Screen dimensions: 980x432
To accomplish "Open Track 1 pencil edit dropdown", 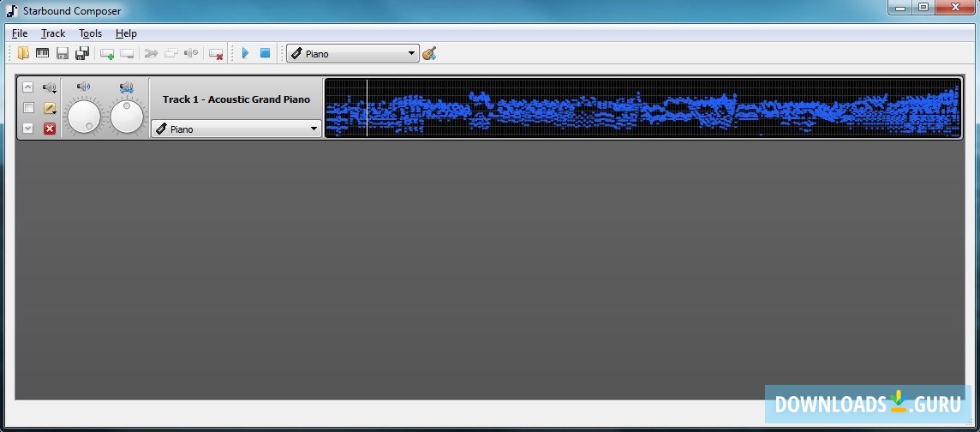I will [x=50, y=108].
